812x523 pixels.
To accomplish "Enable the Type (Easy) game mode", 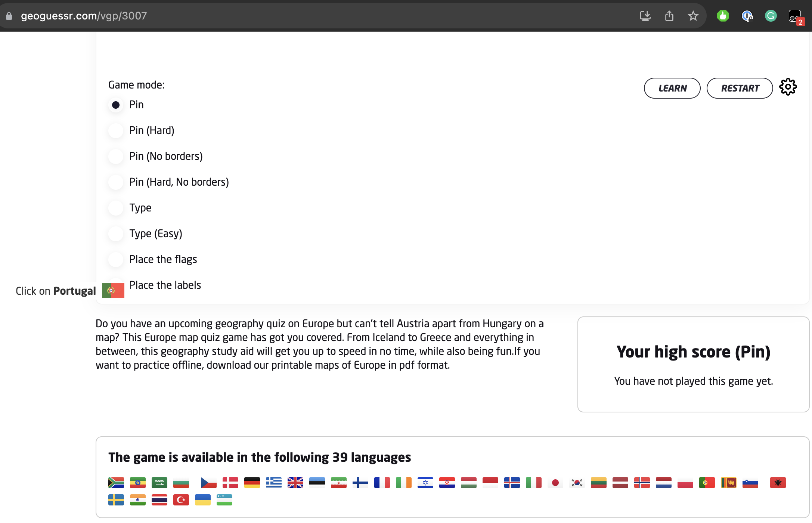I will (116, 233).
